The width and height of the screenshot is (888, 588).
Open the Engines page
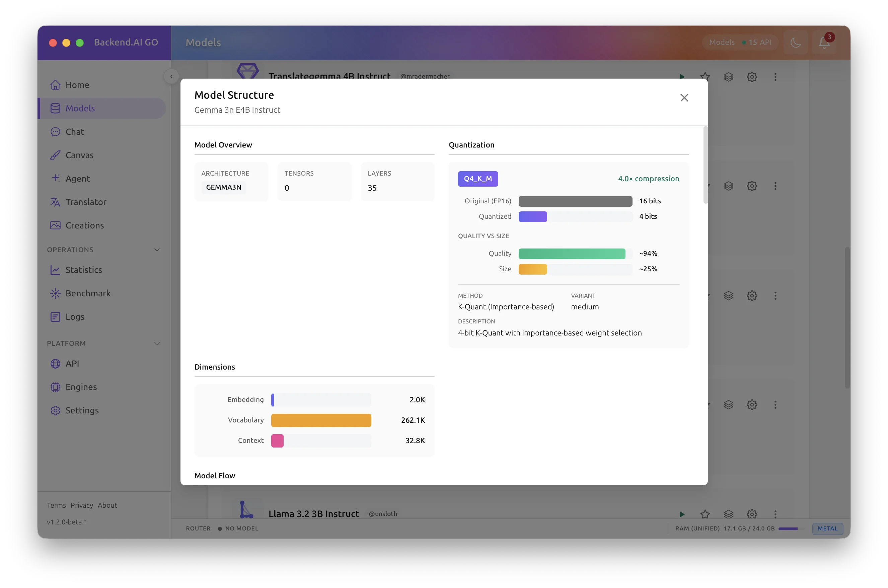[x=81, y=387]
